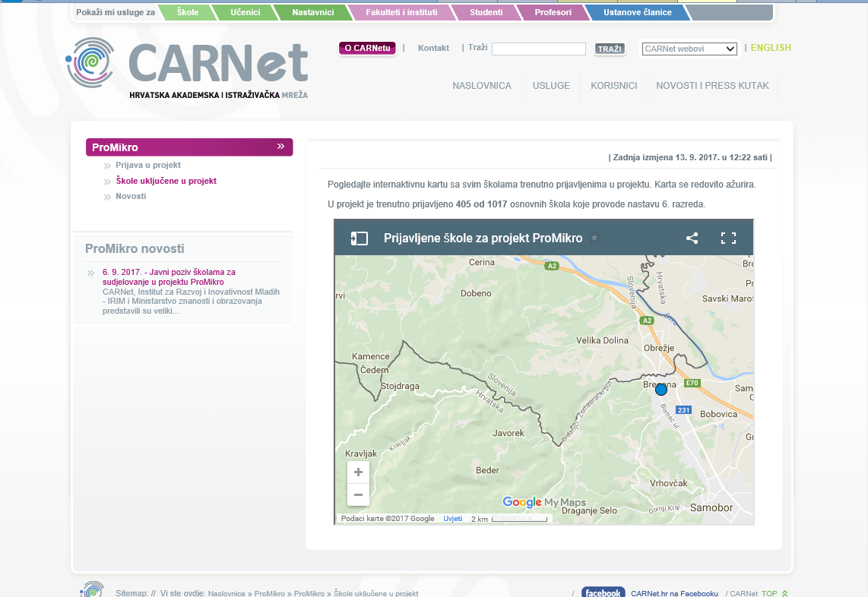Read the 6. 9. 2017. Javni poziv news
This screenshot has height=597, width=868.
pos(169,276)
